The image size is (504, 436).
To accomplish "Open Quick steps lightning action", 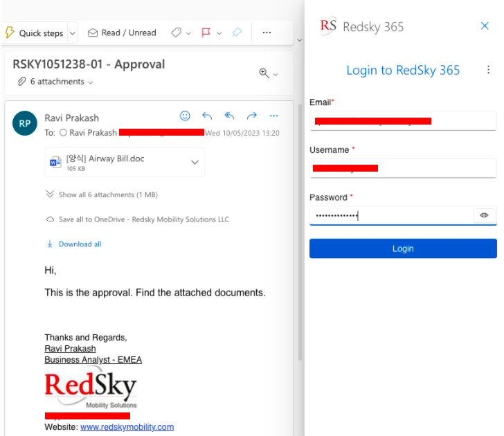I will click(35, 33).
